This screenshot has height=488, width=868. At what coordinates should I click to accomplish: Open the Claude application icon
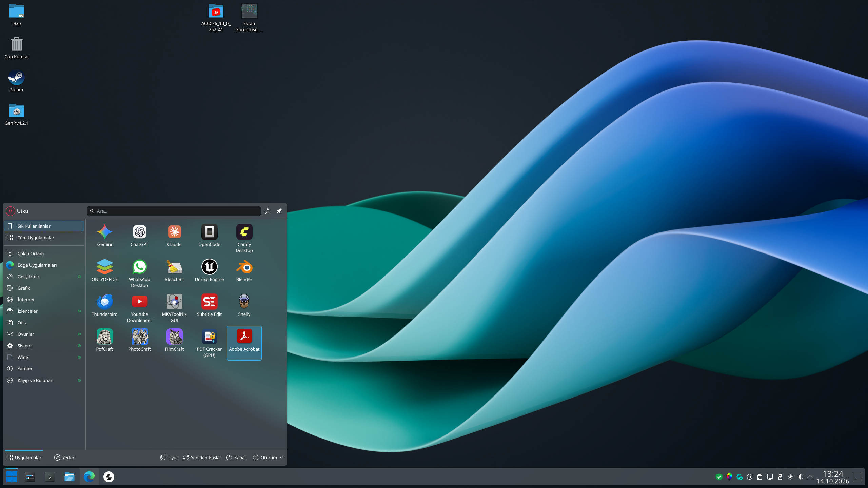click(174, 235)
